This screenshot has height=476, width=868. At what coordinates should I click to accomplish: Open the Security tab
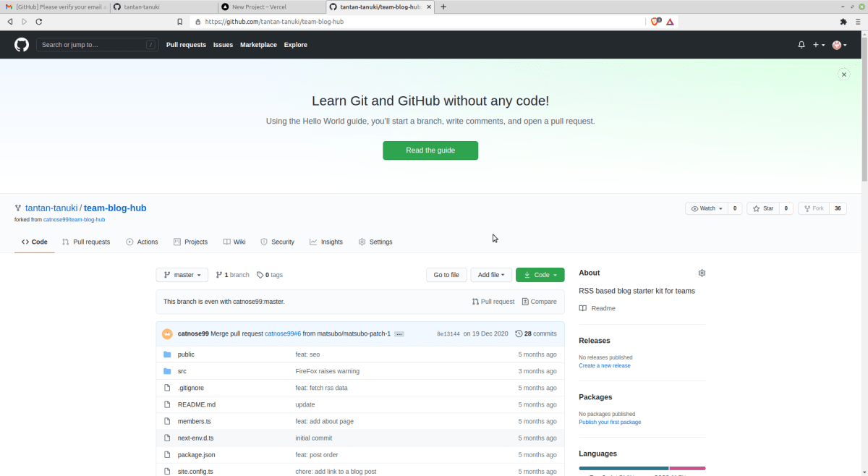point(277,242)
